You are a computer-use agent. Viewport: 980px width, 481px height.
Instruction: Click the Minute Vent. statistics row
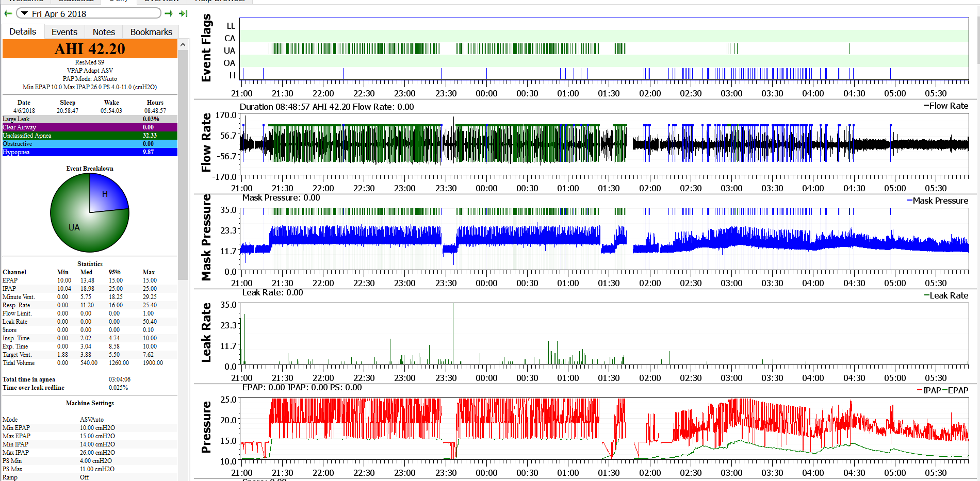click(x=90, y=297)
